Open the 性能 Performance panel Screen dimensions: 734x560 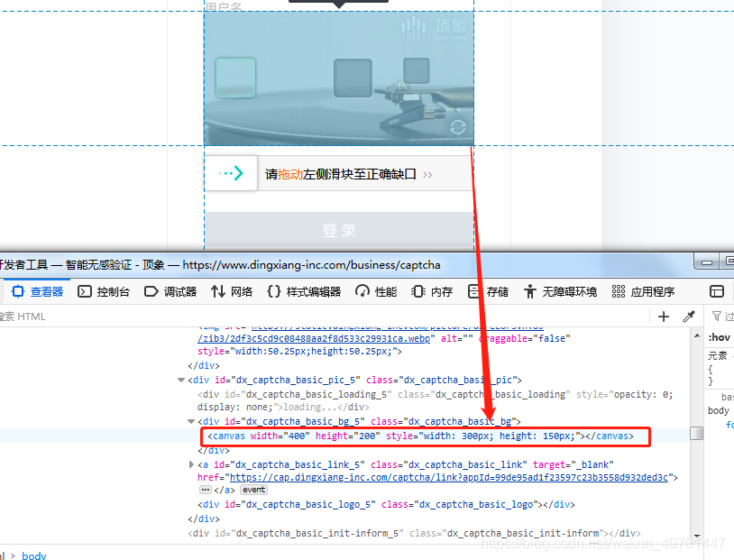click(x=376, y=291)
